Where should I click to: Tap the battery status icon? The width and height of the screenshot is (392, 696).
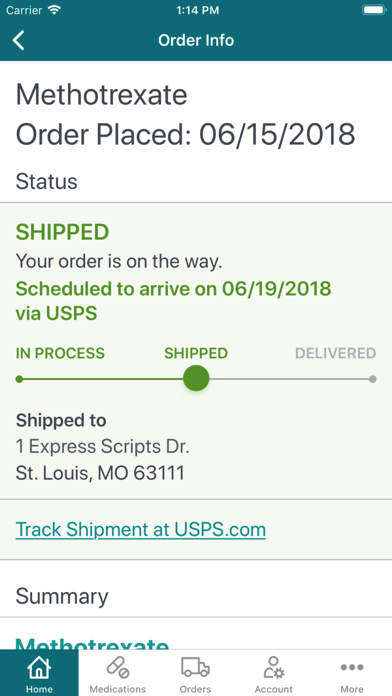(374, 10)
